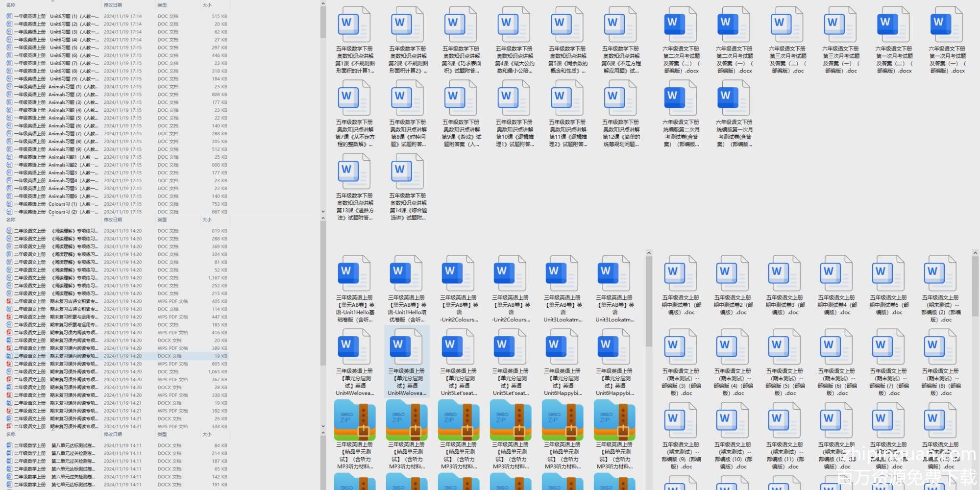Sort 一年级英语 file list by 修改日期 column
The image size is (980, 490).
tap(113, 5)
